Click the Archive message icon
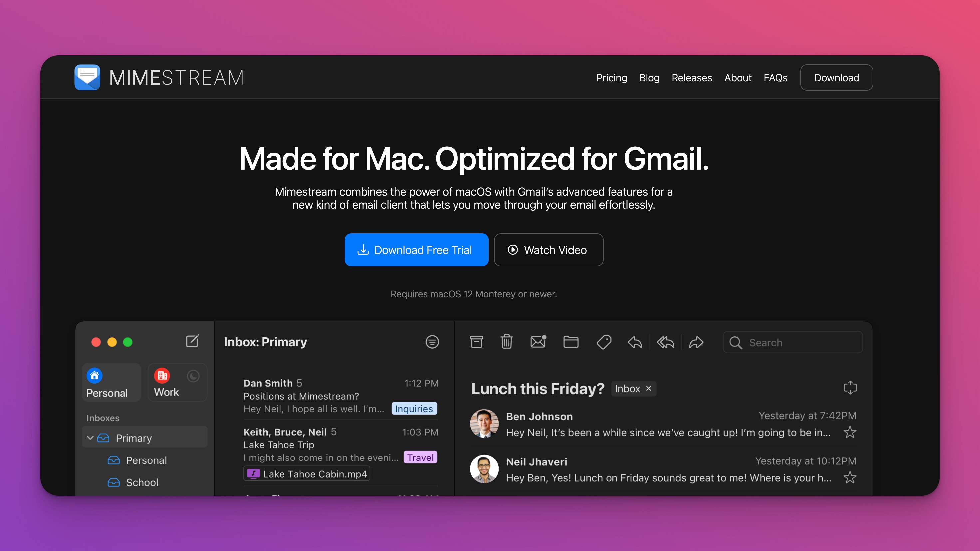 click(476, 342)
